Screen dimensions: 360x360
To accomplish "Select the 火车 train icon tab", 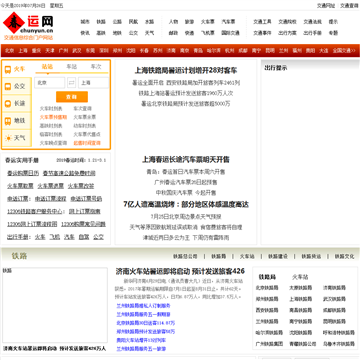I will click(x=17, y=69).
